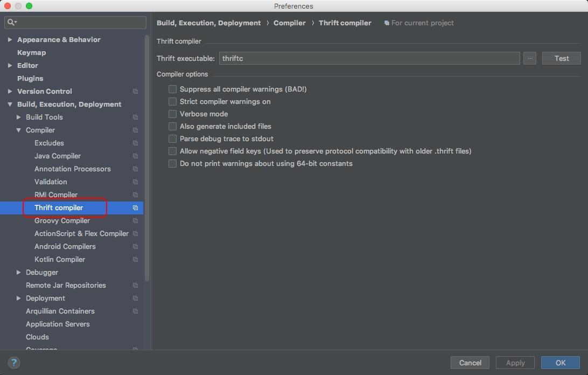Click the project-scope icon beside Arquillian Containers

pyautogui.click(x=135, y=311)
